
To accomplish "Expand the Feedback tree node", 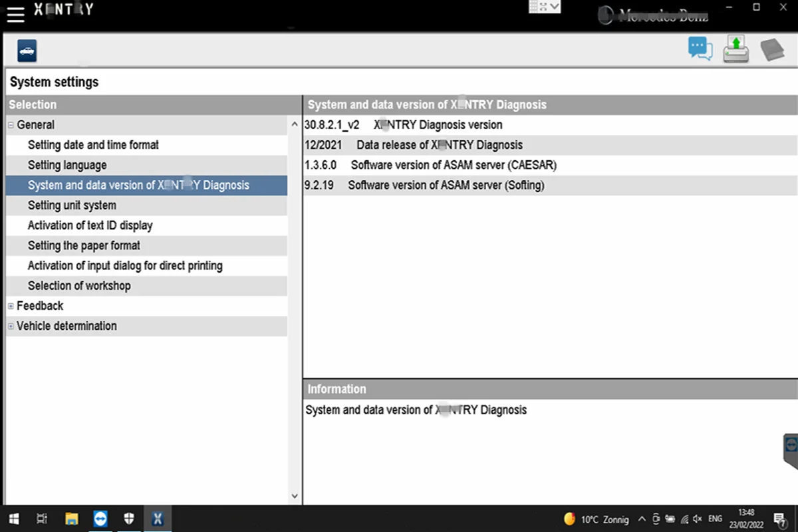I will click(11, 306).
